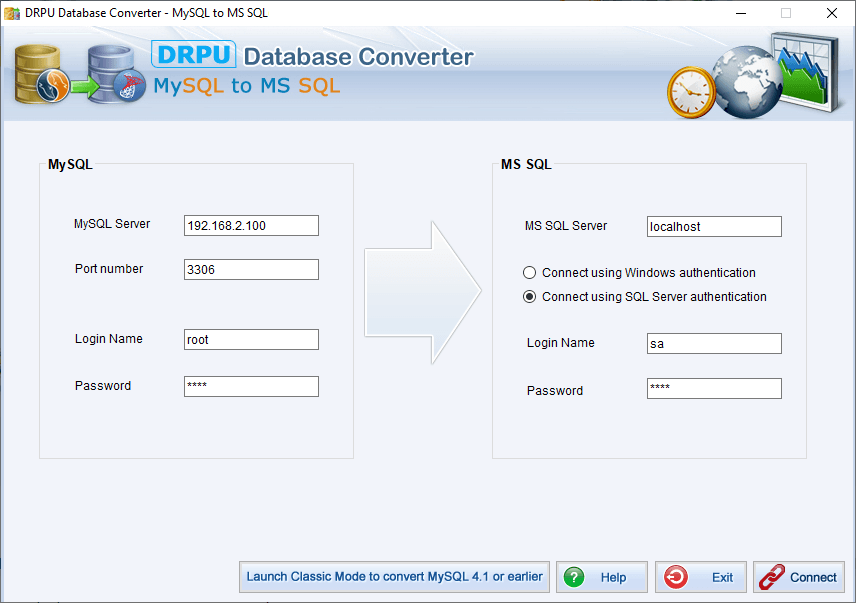Focus the MySQL Server address field
856x603 pixels.
251,225
